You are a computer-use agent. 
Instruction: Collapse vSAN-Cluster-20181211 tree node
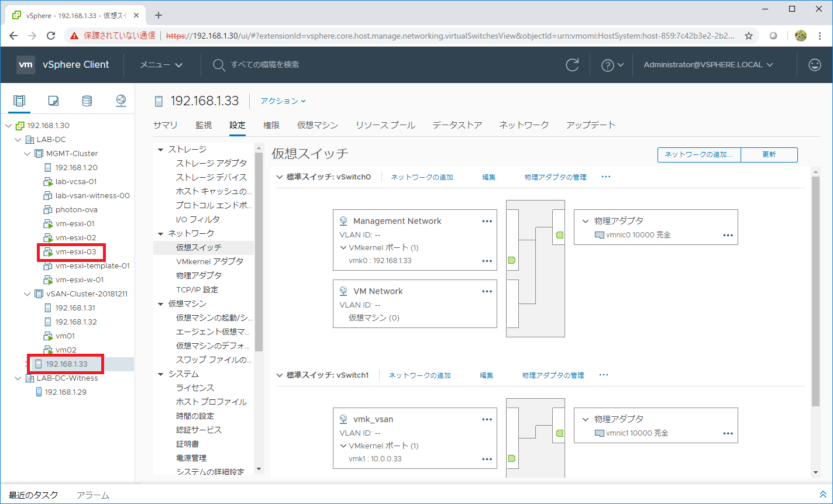coord(27,294)
